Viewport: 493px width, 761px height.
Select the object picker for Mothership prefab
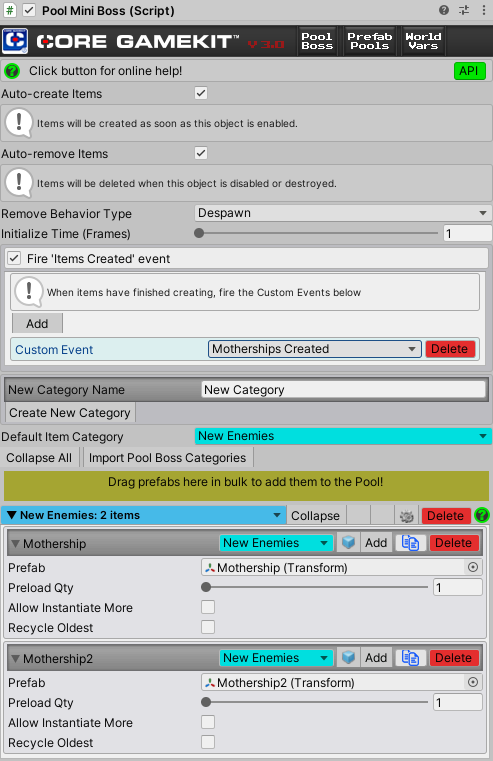tap(473, 567)
